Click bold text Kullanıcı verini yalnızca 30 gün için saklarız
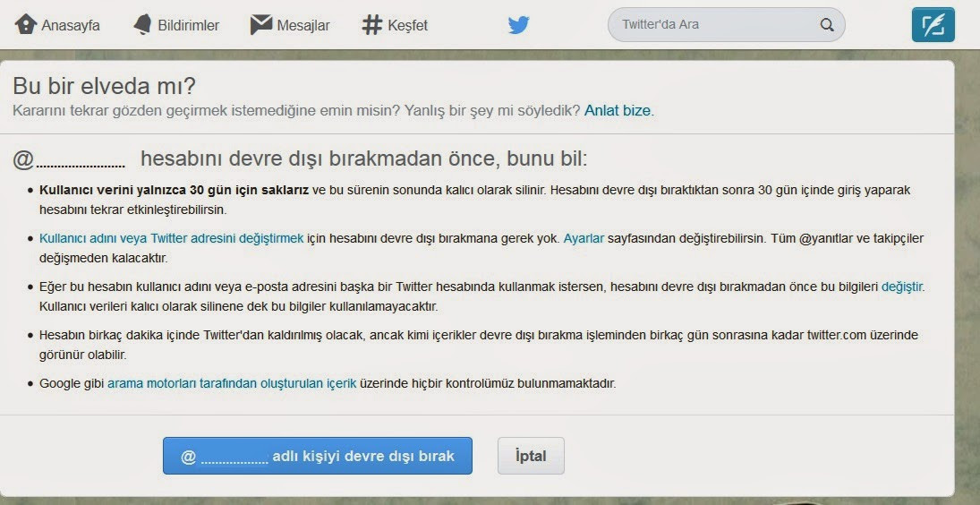This screenshot has width=980, height=505. tap(174, 190)
